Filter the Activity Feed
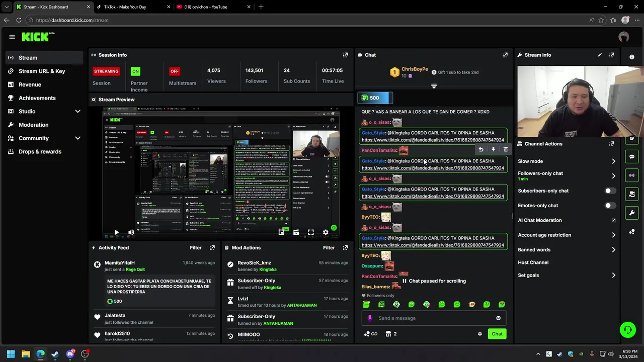This screenshot has height=362, width=644. pos(196,248)
